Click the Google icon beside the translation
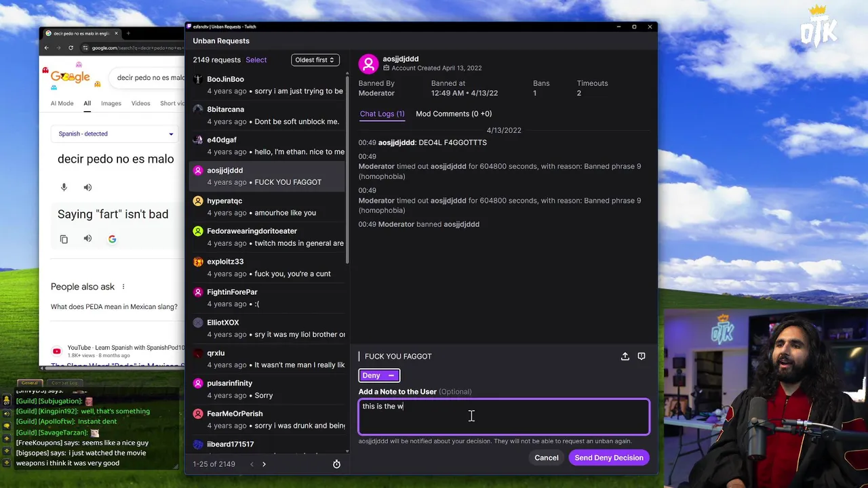Viewport: 868px width, 488px height. (112, 239)
